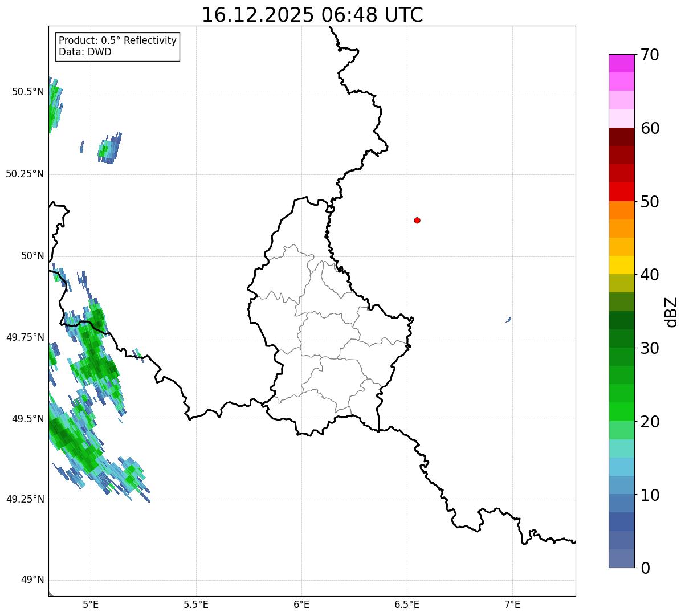Viewport: 685px width, 616px height.
Task: Click the dark maroon swatch just below 60 dBZ
Action: (621, 137)
